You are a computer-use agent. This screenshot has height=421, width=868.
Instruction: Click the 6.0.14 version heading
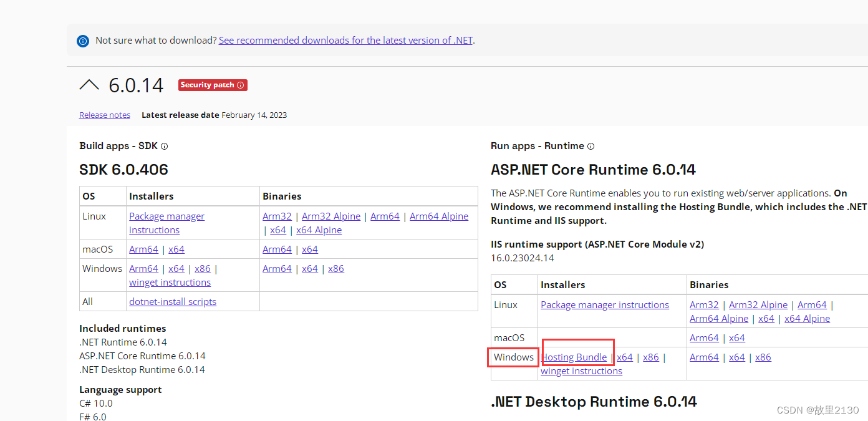pyautogui.click(x=136, y=85)
